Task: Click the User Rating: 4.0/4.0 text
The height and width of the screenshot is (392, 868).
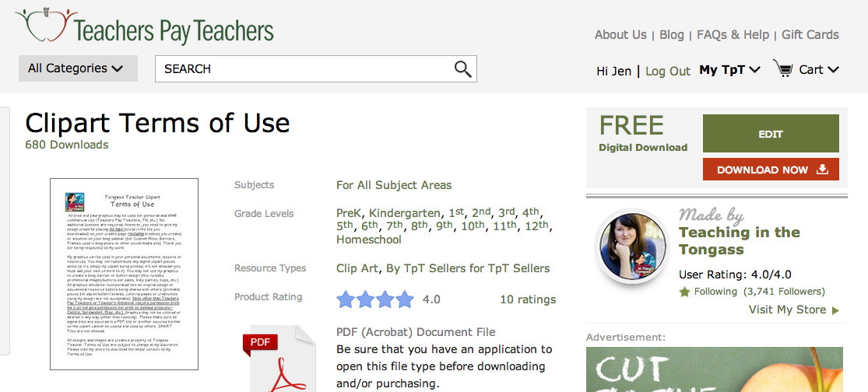Action: click(x=735, y=275)
